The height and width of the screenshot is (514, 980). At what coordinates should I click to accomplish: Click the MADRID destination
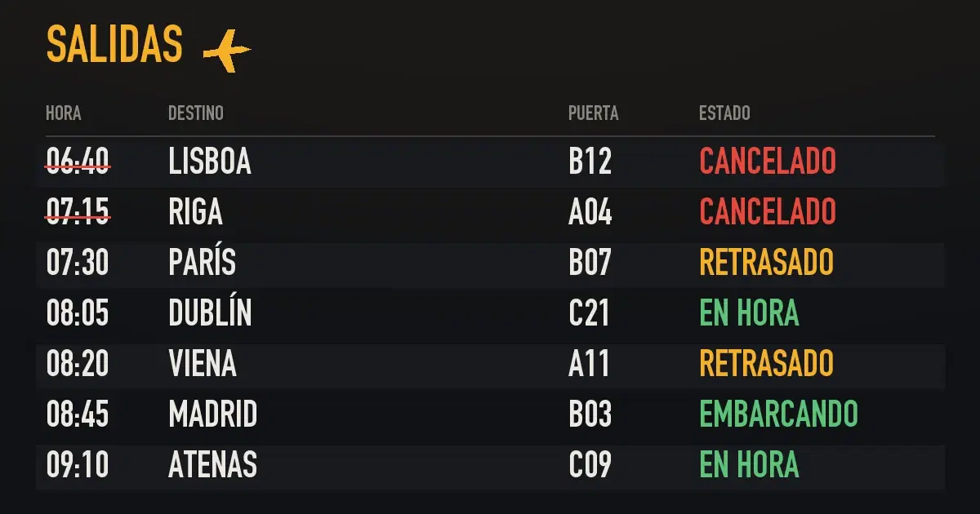click(213, 414)
